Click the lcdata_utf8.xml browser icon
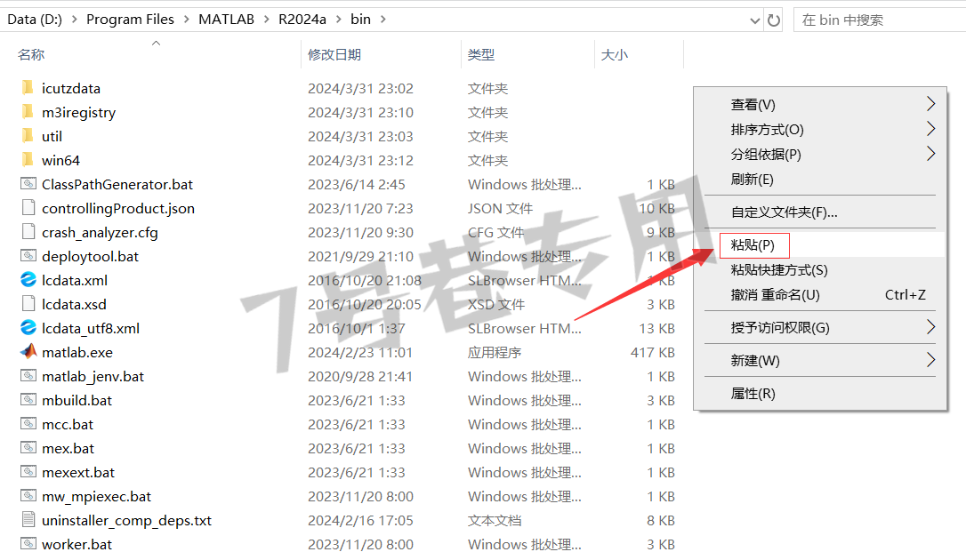This screenshot has width=966, height=560. tap(28, 328)
